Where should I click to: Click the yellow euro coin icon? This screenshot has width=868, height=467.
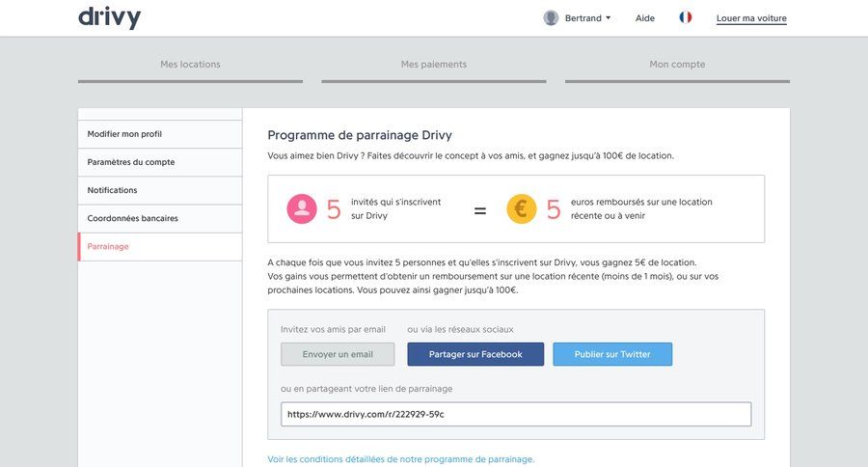point(522,208)
